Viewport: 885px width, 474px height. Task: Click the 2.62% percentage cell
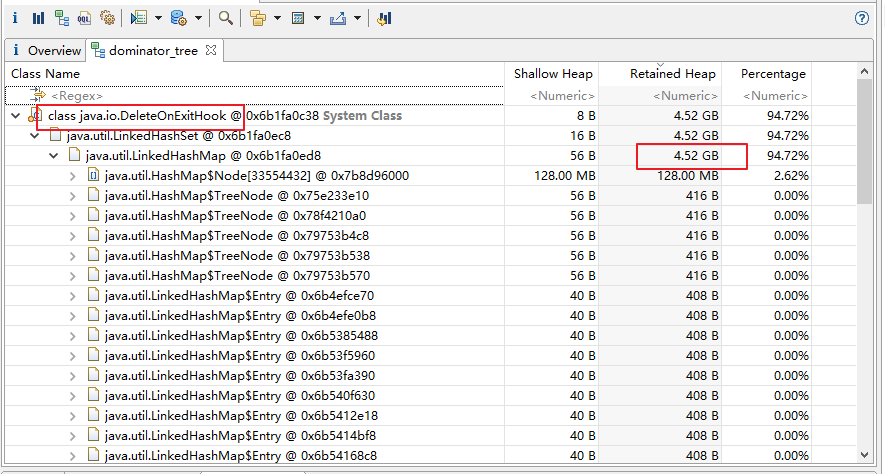(791, 176)
